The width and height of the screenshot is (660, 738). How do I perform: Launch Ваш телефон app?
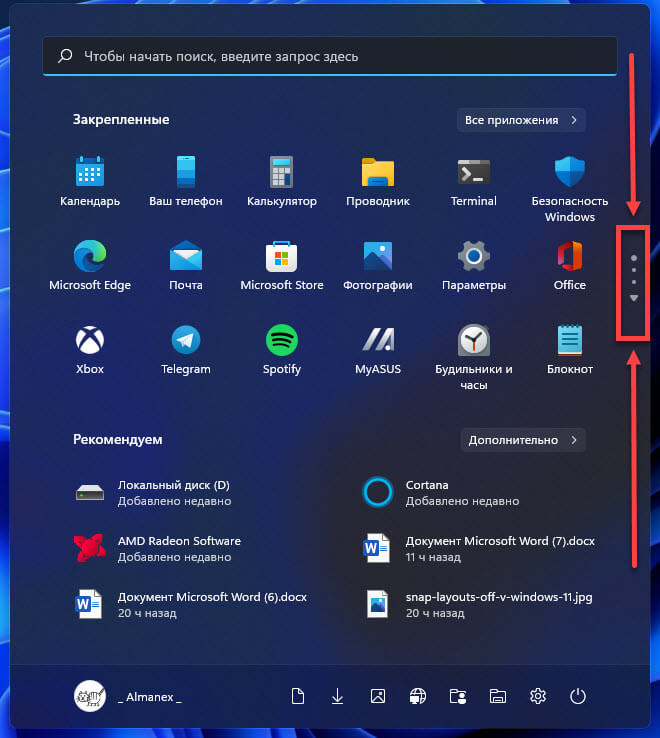pyautogui.click(x=186, y=182)
